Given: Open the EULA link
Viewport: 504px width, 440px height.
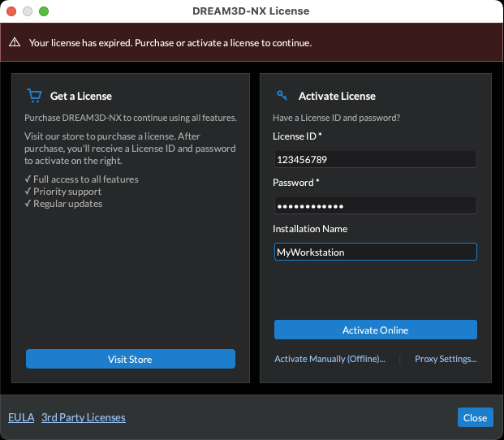Looking at the screenshot, I should (x=21, y=417).
